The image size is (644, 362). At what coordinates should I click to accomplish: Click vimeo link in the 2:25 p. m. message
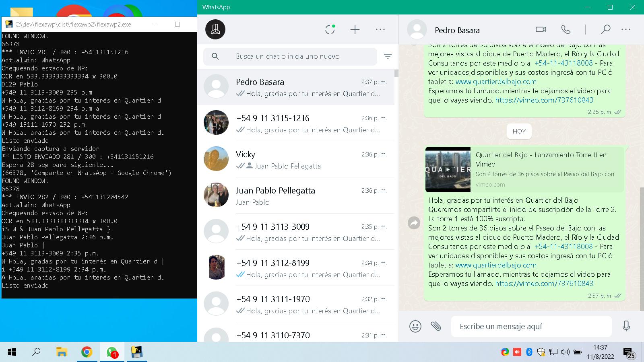pos(544,100)
